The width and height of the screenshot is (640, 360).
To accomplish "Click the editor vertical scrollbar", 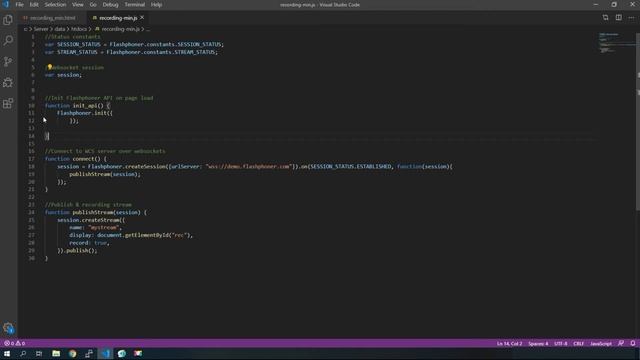I will point(638,122).
